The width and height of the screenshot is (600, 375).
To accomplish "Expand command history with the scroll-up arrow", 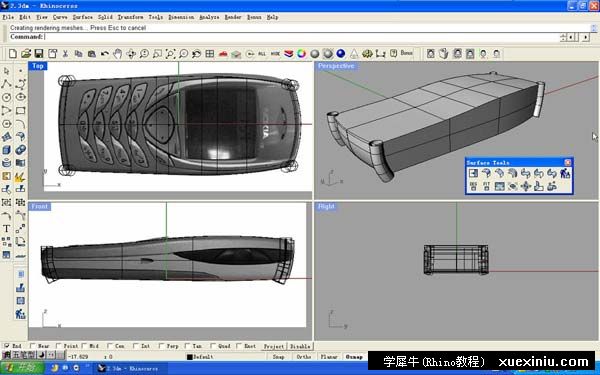I will coord(593,26).
